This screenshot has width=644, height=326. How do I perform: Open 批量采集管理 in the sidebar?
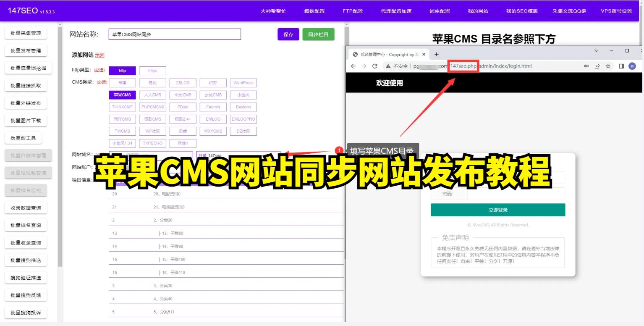[x=26, y=33]
